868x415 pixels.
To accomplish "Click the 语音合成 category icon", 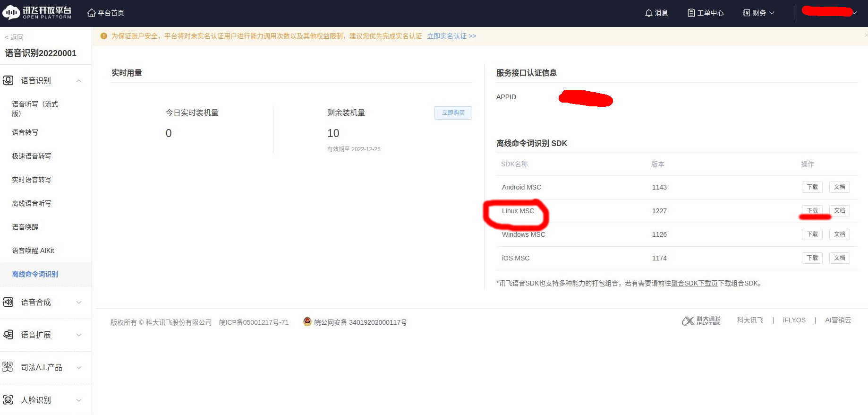I will coord(8,302).
